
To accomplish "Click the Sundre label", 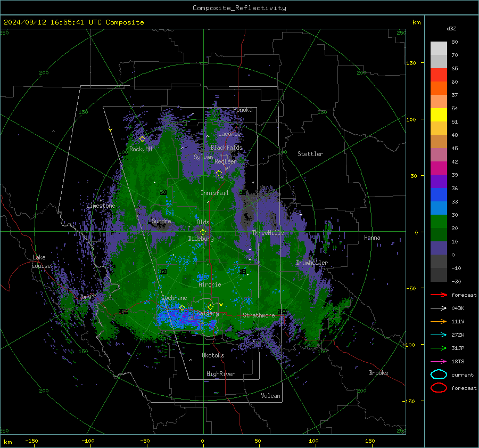I will (161, 221).
